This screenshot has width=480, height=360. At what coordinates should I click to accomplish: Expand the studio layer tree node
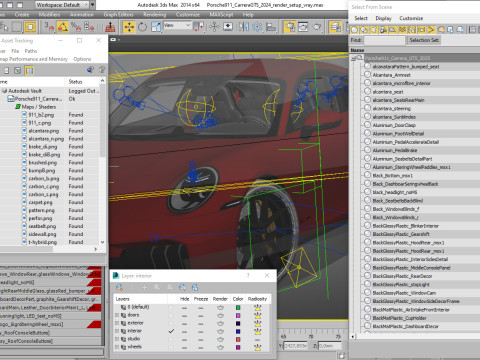tap(117, 339)
